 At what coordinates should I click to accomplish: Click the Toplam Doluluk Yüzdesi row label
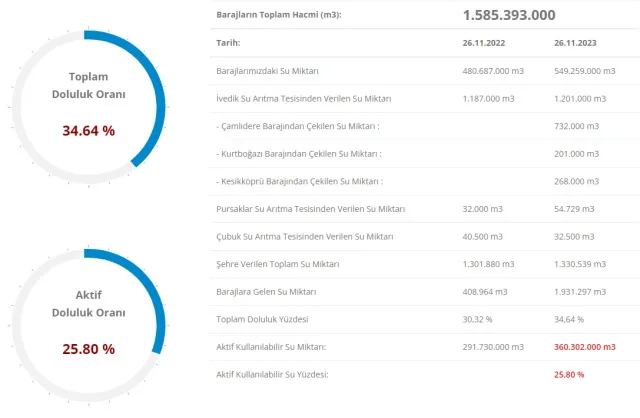click(x=262, y=319)
